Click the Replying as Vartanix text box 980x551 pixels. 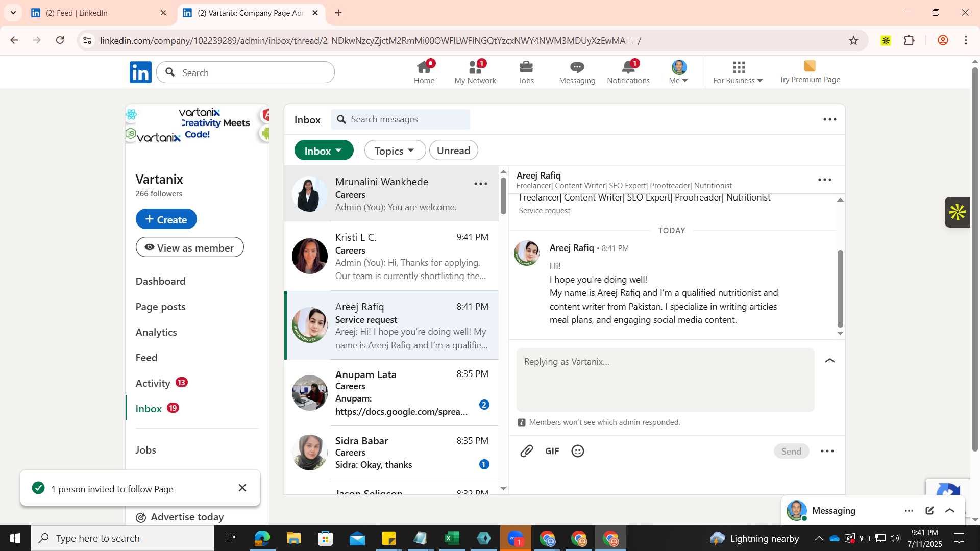pyautogui.click(x=665, y=380)
